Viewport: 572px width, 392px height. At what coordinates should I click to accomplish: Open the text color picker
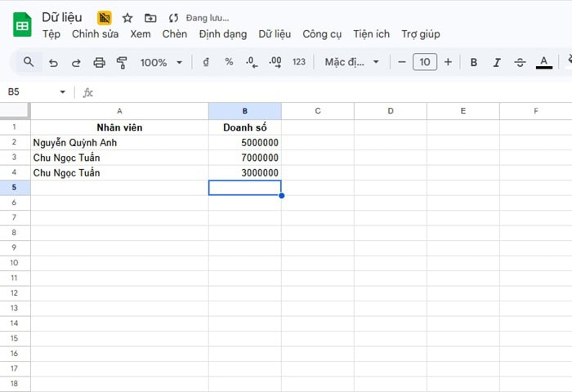[544, 62]
